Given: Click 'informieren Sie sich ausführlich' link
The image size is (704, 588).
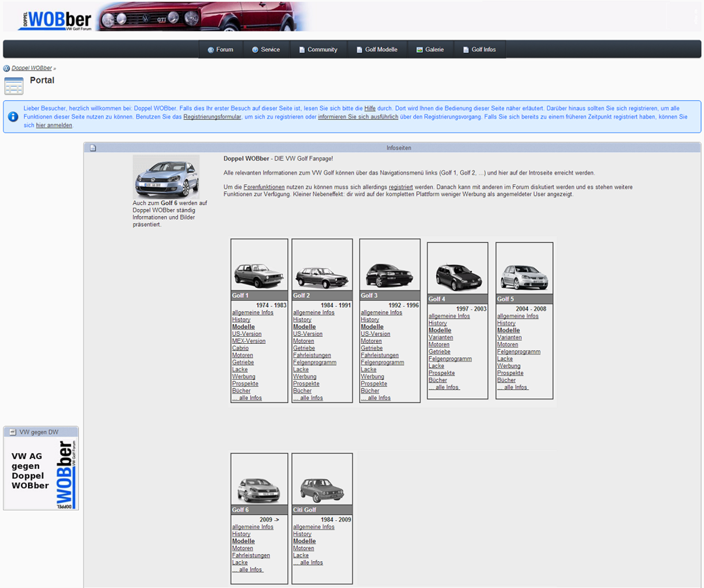Looking at the screenshot, I should (x=358, y=117).
